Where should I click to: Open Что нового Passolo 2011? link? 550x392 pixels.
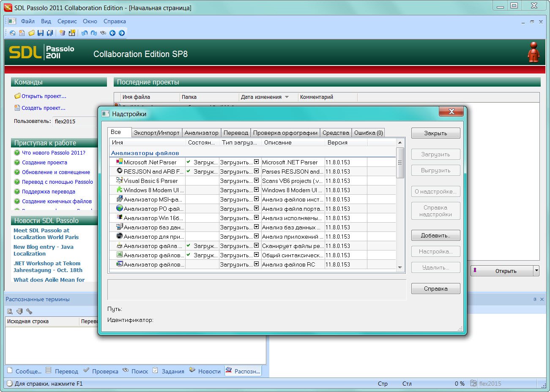point(54,152)
